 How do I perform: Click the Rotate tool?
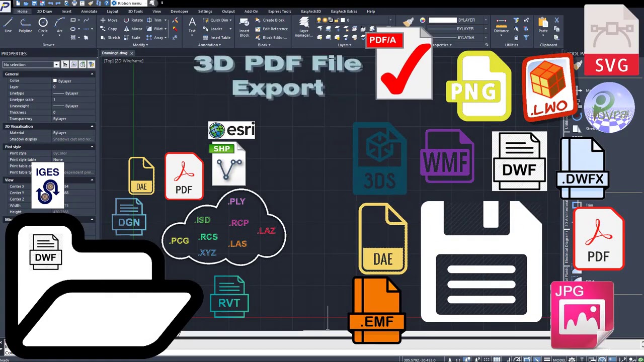click(133, 20)
